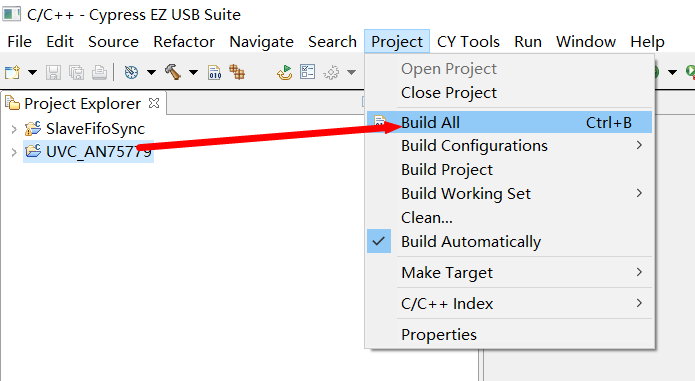This screenshot has width=695, height=381.
Task: Click the Save All toolbar icon
Action: (x=76, y=72)
